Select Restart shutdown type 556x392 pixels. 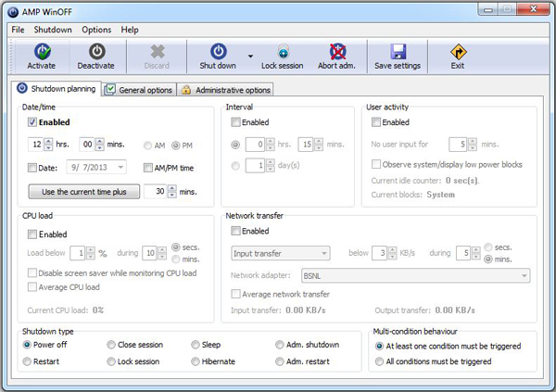(x=27, y=361)
